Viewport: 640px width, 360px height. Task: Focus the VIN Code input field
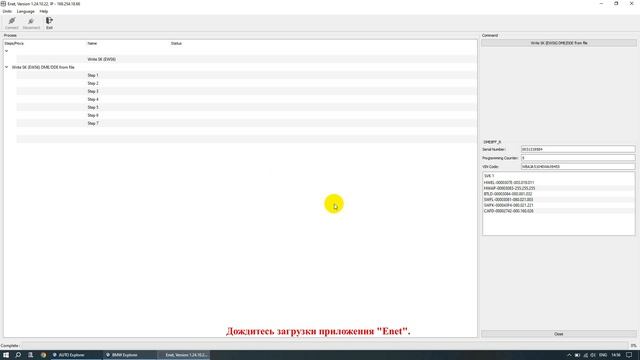pyautogui.click(x=578, y=167)
